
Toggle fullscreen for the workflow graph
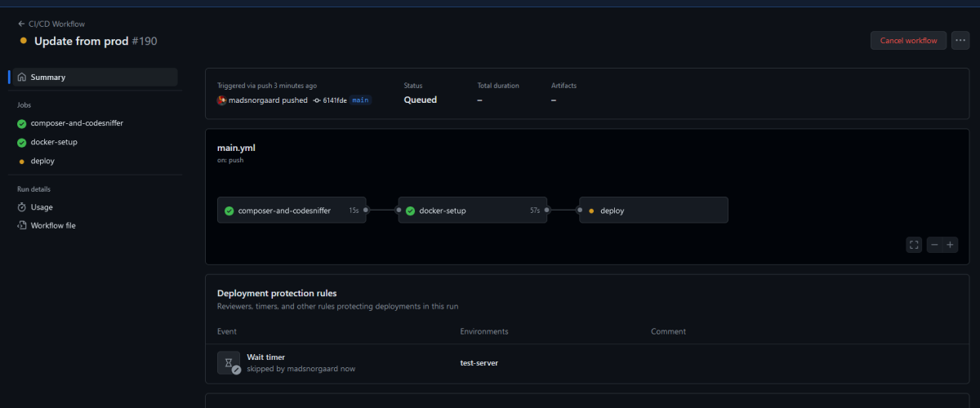(x=914, y=245)
